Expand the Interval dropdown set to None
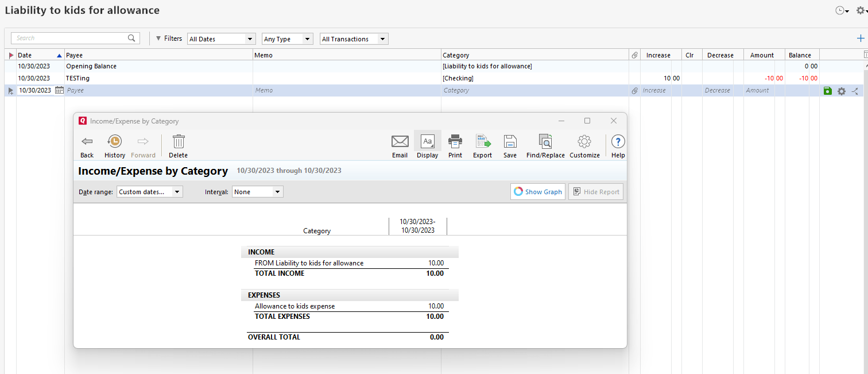 click(257, 191)
